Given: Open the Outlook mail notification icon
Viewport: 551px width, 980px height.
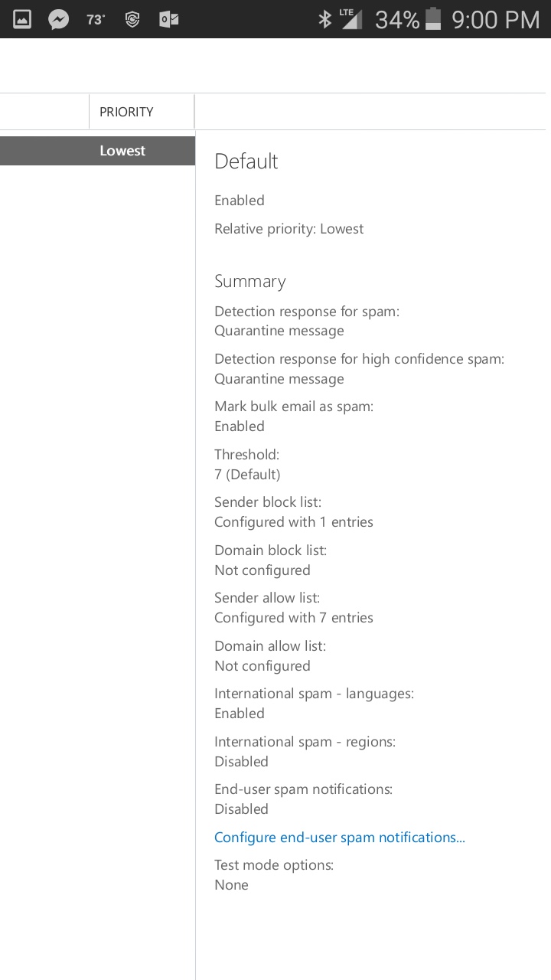Looking at the screenshot, I should 168,19.
